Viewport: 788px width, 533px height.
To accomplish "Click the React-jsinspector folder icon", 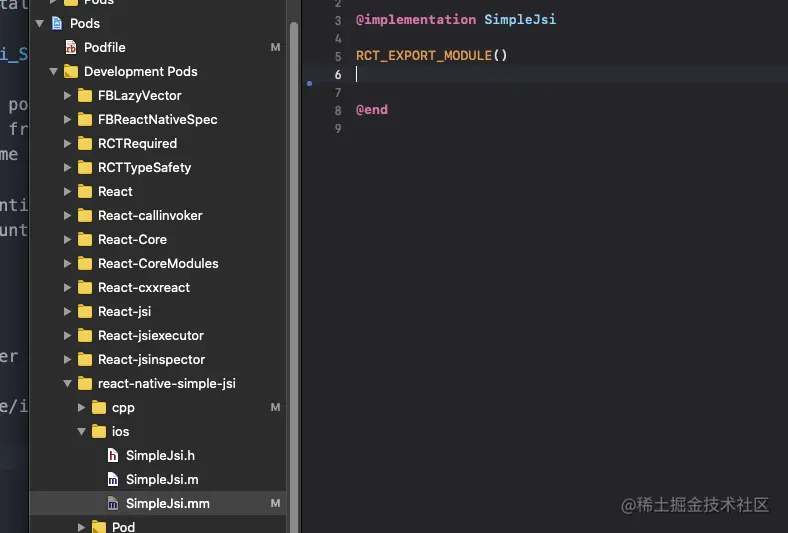I will pyautogui.click(x=85, y=359).
